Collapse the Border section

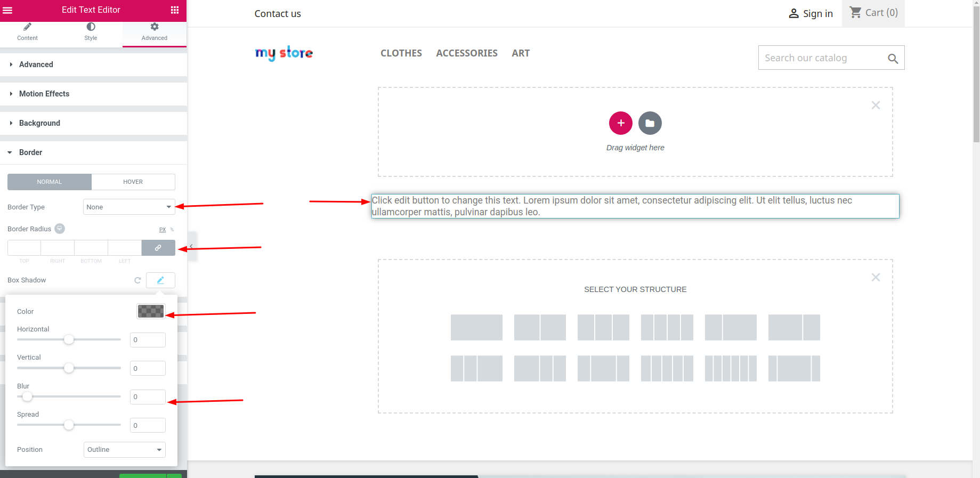tap(93, 152)
